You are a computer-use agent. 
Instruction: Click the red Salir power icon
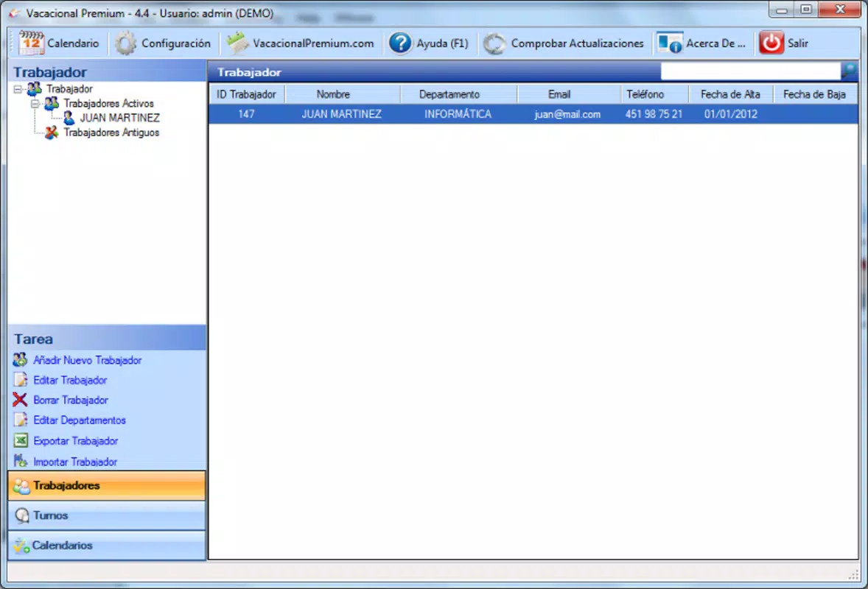[x=771, y=43]
